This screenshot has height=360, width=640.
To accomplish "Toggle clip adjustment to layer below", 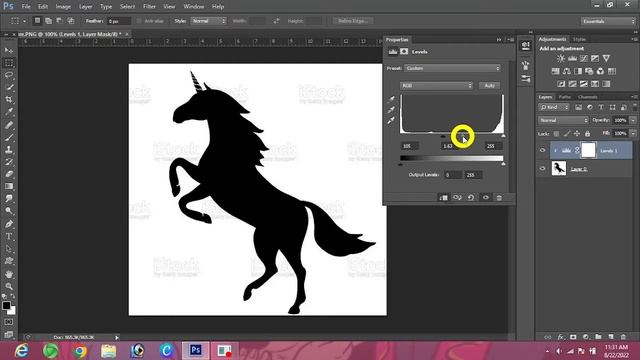I will (x=444, y=198).
